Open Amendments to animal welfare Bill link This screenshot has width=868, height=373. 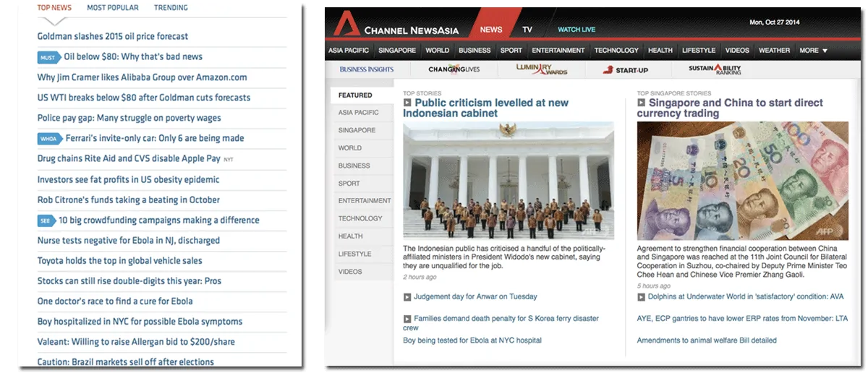(707, 340)
